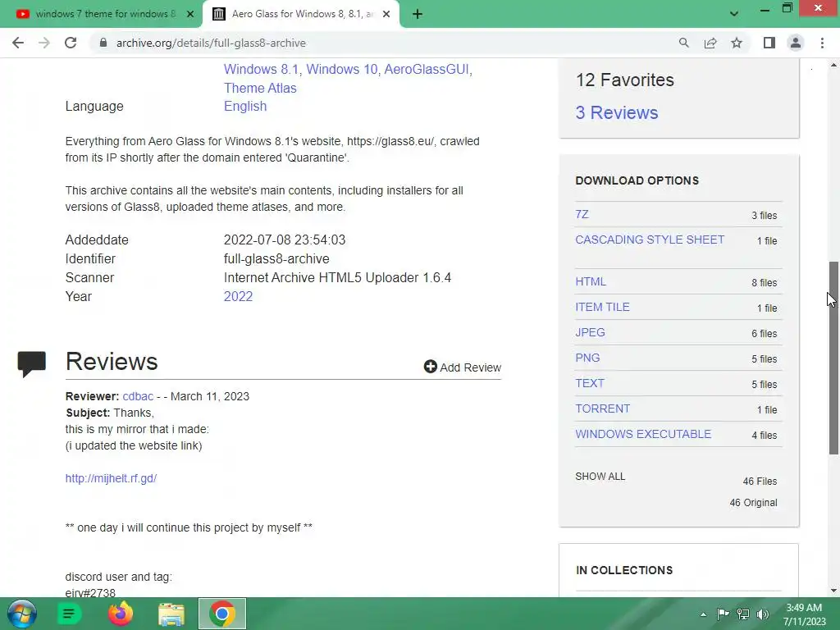The width and height of the screenshot is (840, 630).
Task: Download the TEXT files
Action: 590,383
